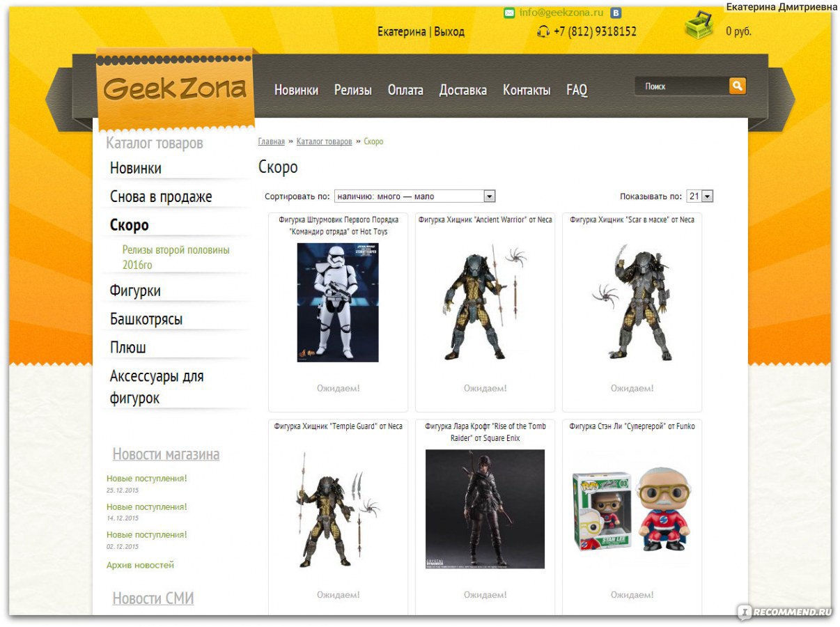Open the Stormtrooper Hot Toys figure image
840x627 pixels.
(338, 302)
